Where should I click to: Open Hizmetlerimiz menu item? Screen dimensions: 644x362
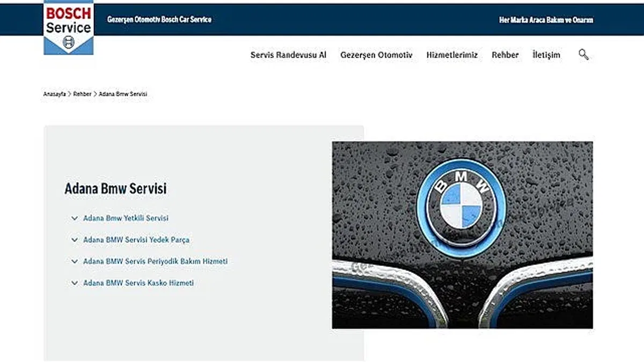point(452,55)
